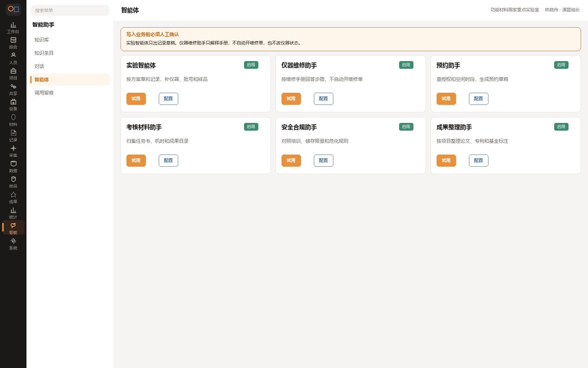Select the 数据 sidebar icon
Image resolution: width=588 pixels, height=368 pixels.
click(13, 167)
